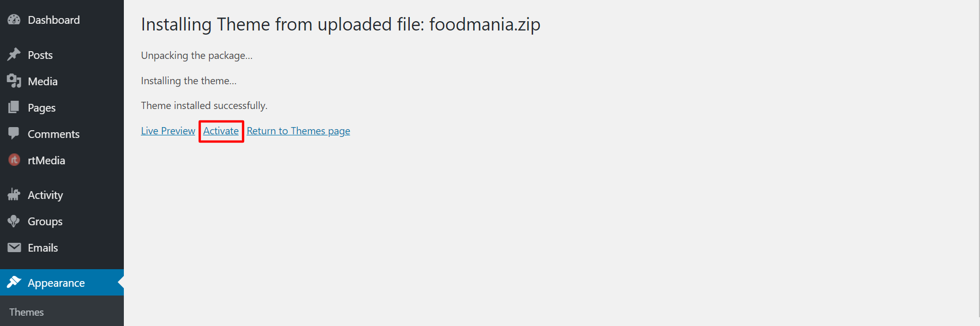Click the rtMedia plugin icon

(14, 160)
